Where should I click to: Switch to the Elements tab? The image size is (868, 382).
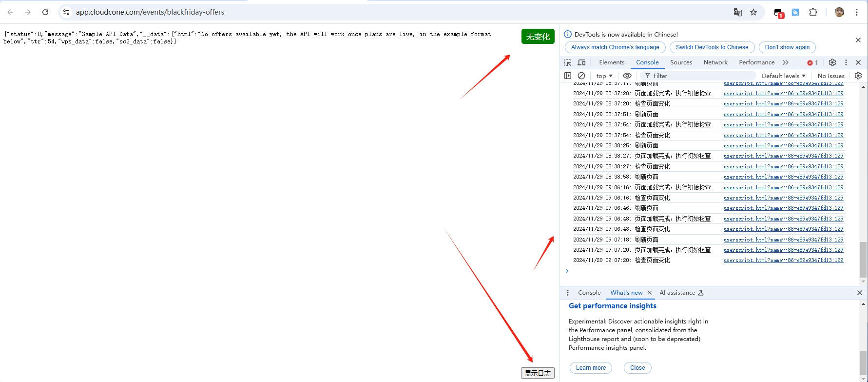click(612, 62)
